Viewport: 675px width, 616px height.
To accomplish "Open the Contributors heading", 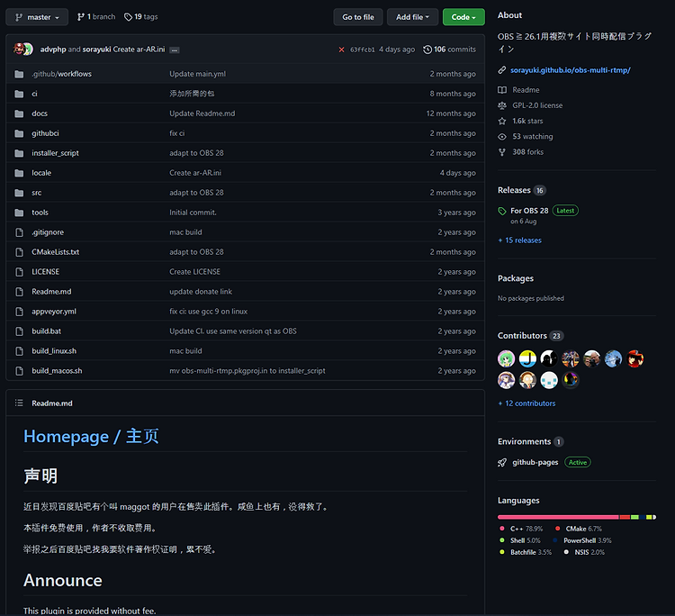I will pyautogui.click(x=522, y=336).
